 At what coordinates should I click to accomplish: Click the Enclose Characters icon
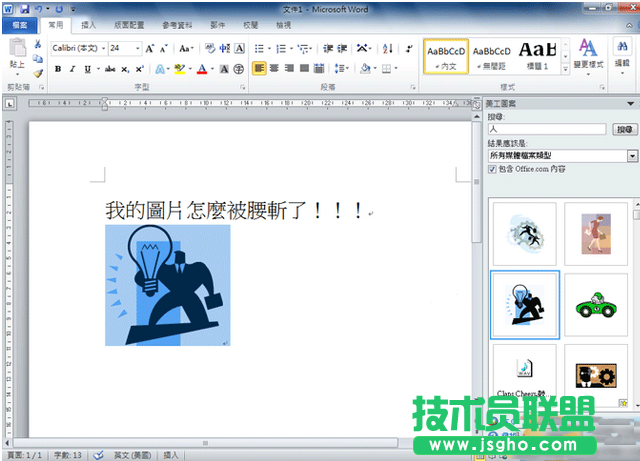pos(239,69)
